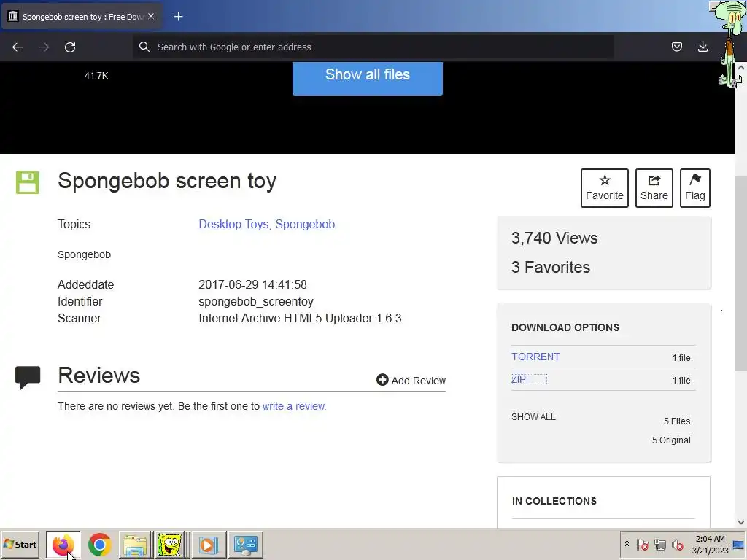Open a new tab with plus icon
747x560 pixels.
coord(178,17)
